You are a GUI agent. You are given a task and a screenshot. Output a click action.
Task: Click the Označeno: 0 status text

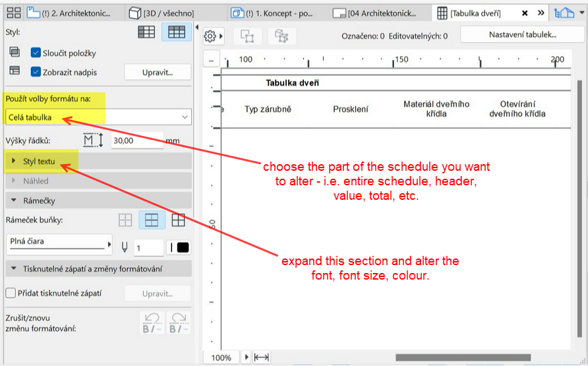pyautogui.click(x=363, y=36)
